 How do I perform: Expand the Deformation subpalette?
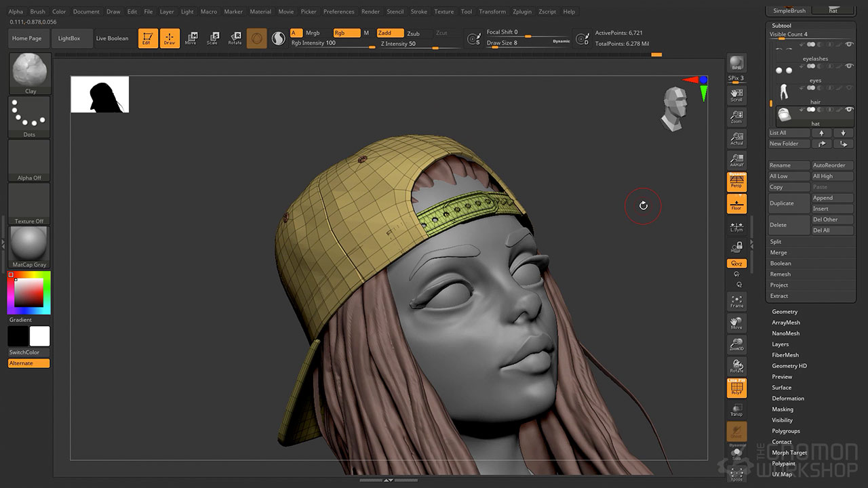pos(788,399)
